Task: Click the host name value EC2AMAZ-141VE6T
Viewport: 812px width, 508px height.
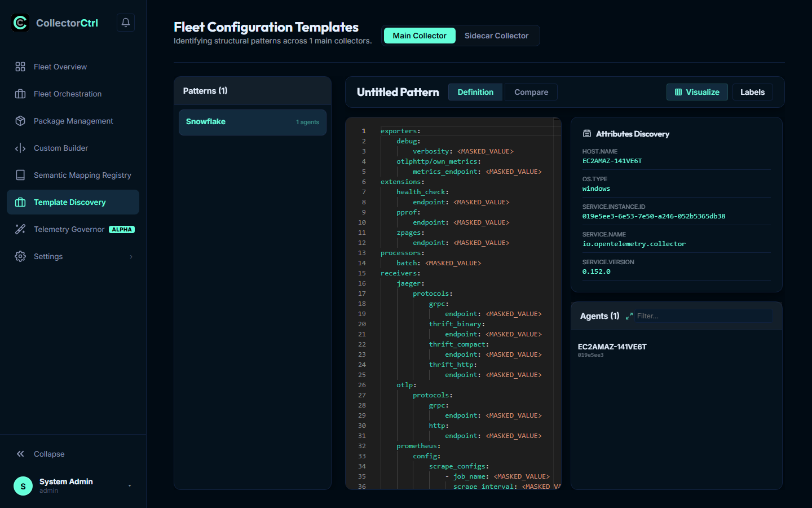Action: [x=612, y=161]
